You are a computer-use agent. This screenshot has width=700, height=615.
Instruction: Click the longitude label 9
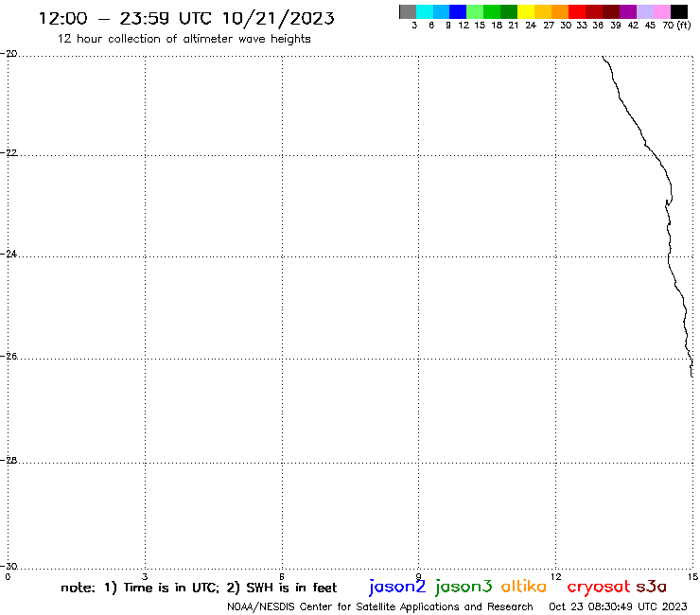[419, 576]
